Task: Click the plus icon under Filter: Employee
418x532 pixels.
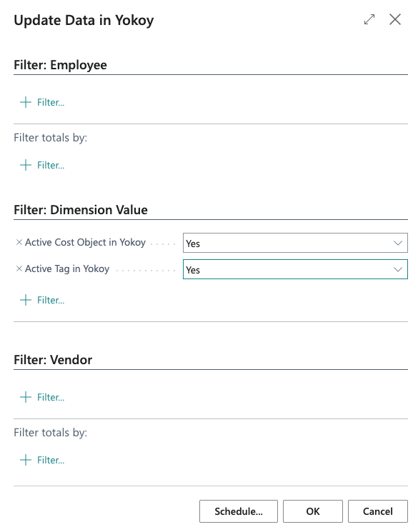Action: tap(26, 102)
